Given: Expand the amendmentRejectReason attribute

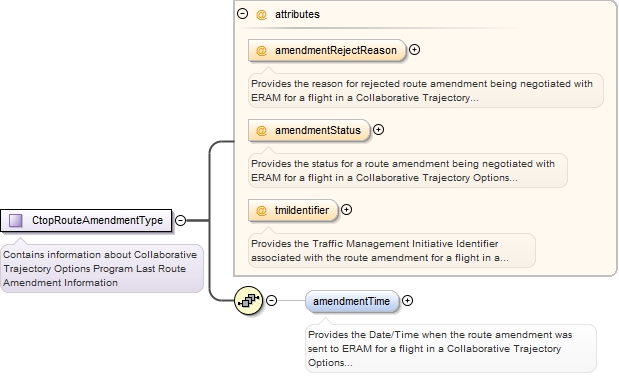Looking at the screenshot, I should 415,50.
